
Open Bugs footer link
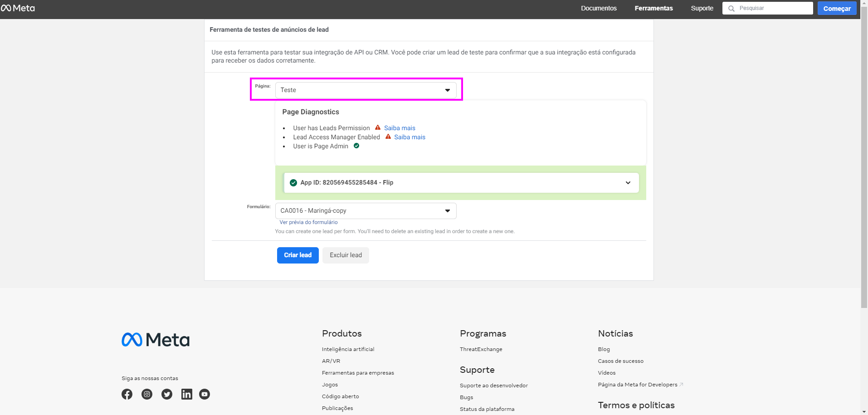(x=466, y=397)
